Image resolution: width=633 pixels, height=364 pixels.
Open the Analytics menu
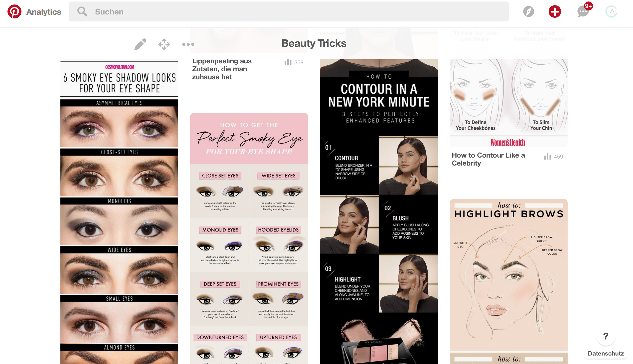[43, 12]
